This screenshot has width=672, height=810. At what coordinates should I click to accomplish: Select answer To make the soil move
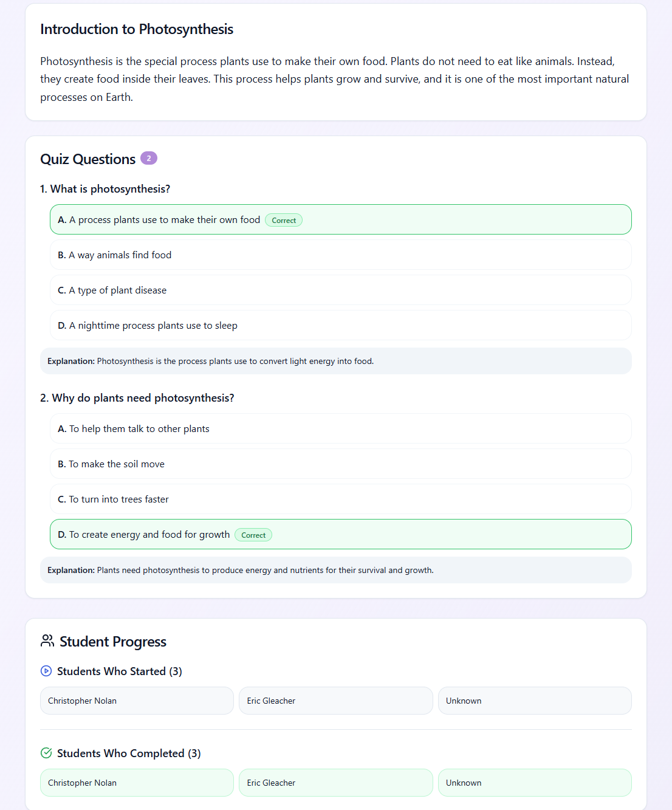(x=340, y=464)
